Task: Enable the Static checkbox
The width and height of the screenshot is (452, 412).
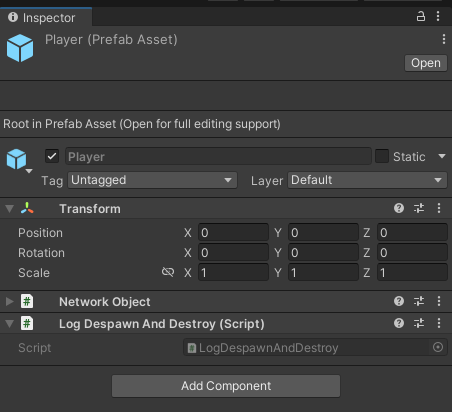Action: (382, 156)
